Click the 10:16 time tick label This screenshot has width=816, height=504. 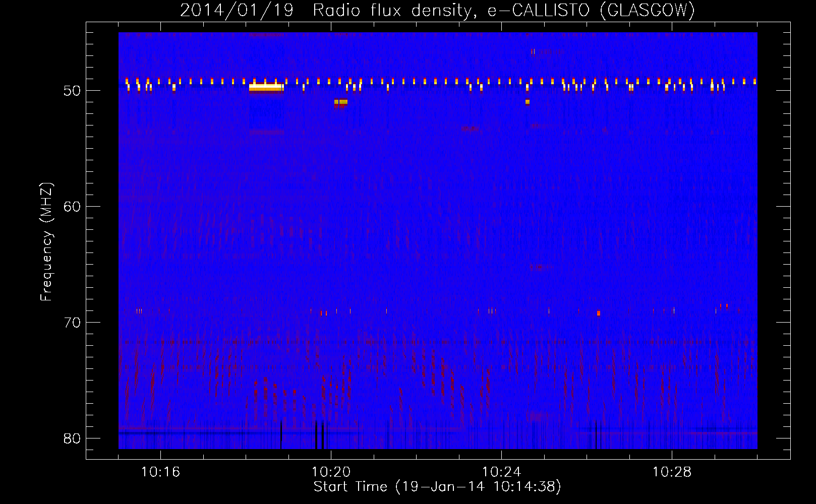click(160, 472)
